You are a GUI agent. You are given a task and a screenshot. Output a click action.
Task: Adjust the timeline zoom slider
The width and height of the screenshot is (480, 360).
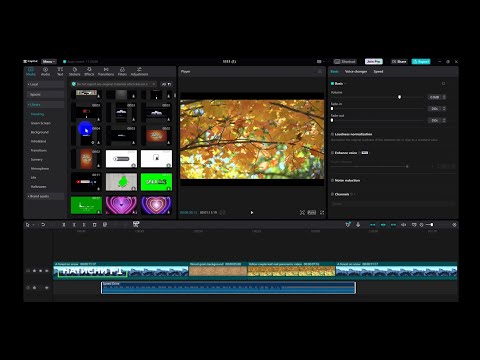[431, 225]
